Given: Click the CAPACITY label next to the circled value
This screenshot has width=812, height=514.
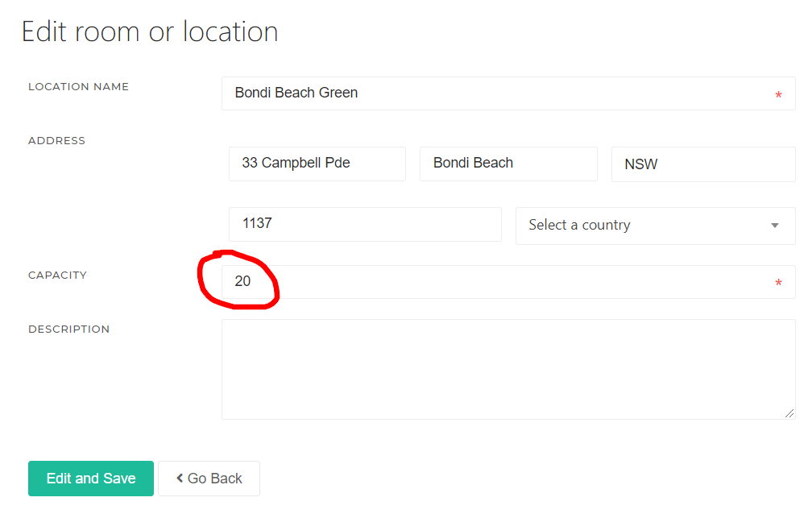Looking at the screenshot, I should (57, 275).
